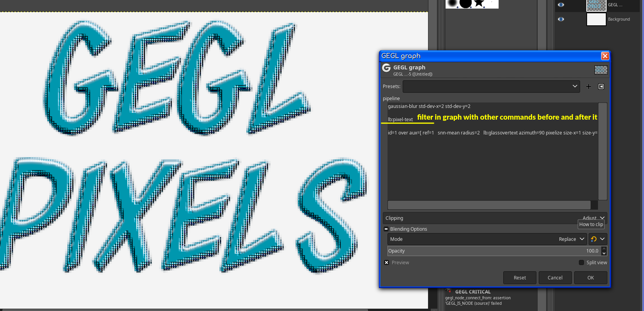
Task: Click the 'id=1 over aux=[ ref=1' pipeline line
Action: tap(492, 133)
